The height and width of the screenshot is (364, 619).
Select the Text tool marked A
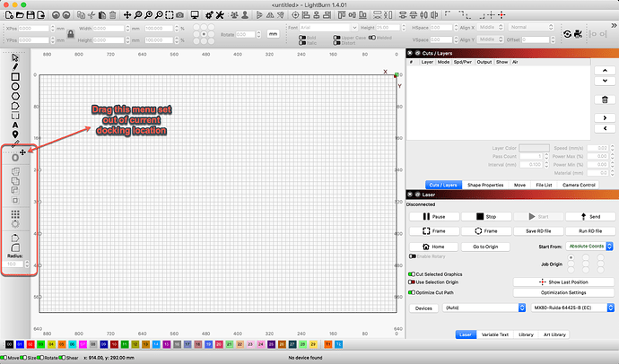click(x=15, y=125)
